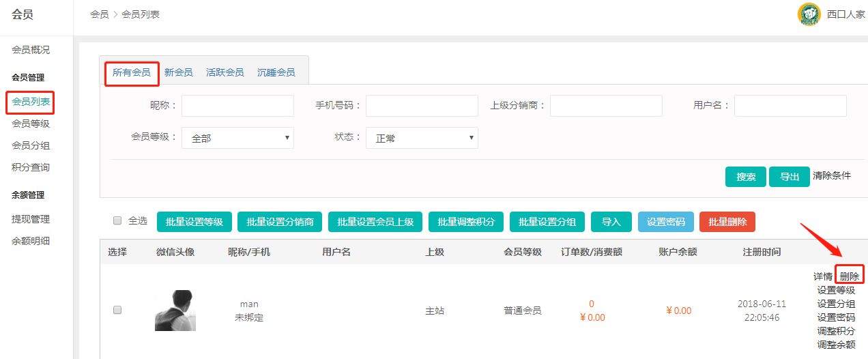Click the 手机号码 text field
This screenshot has height=359, width=868.
pyautogui.click(x=422, y=106)
